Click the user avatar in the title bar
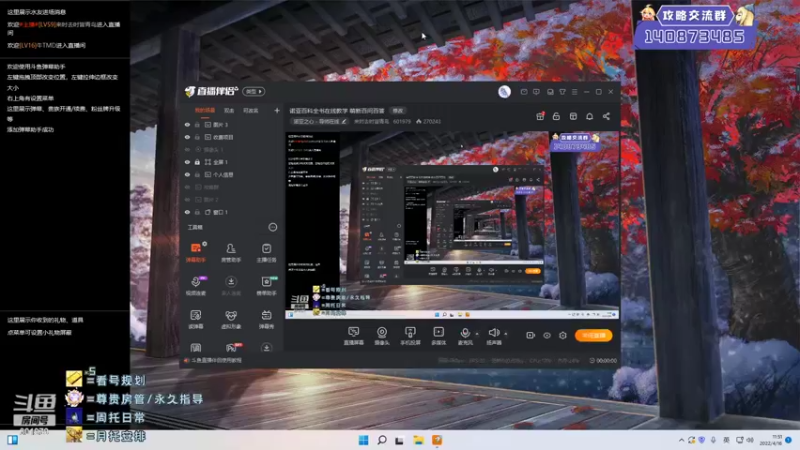This screenshot has height=450, width=800. tap(504, 91)
